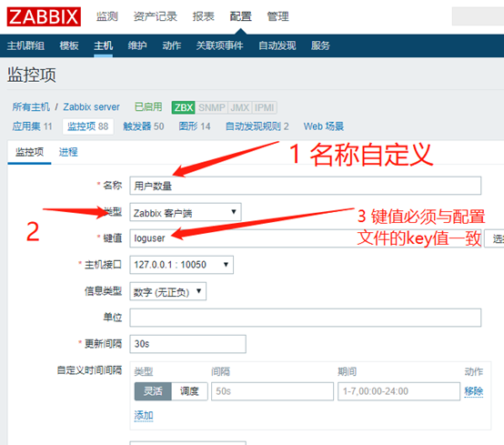The width and height of the screenshot is (504, 445).
Task: Go to 动作 submenu
Action: (x=172, y=46)
